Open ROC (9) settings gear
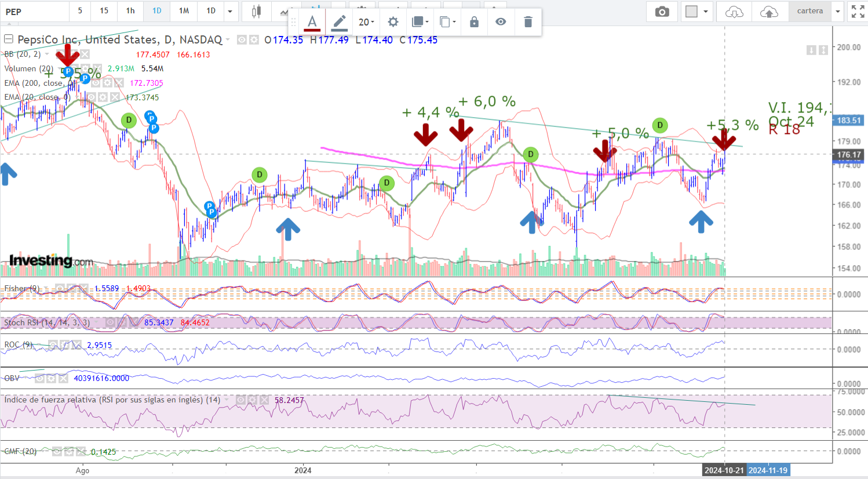This screenshot has width=868, height=479. tap(65, 345)
